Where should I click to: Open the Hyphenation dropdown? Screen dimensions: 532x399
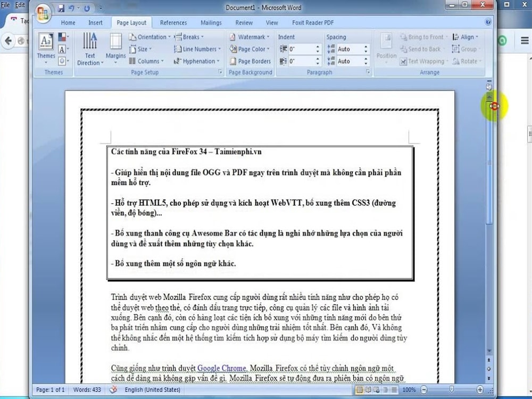click(197, 61)
